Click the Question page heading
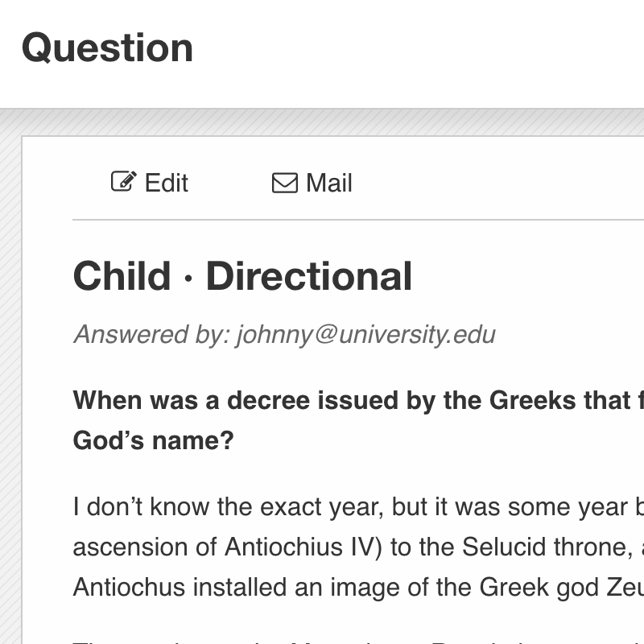 point(107,48)
